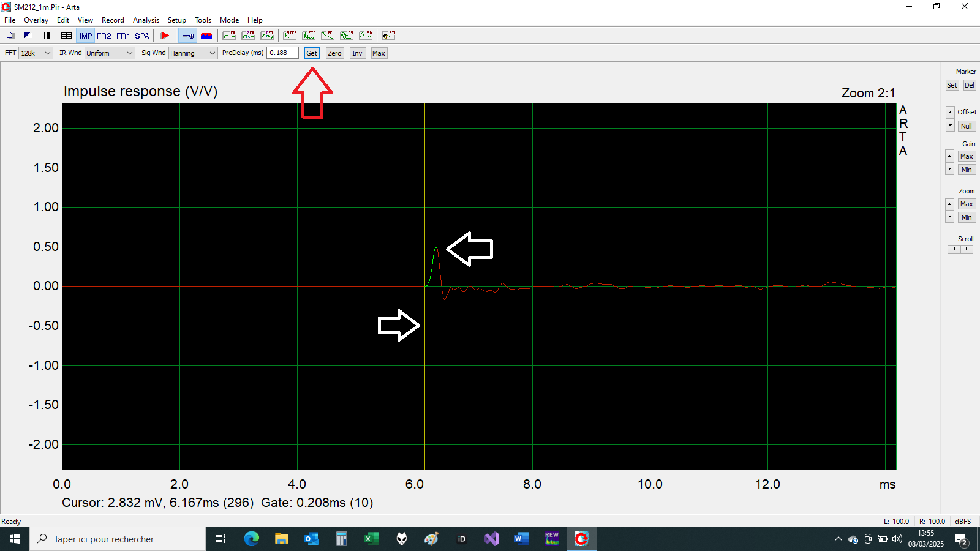Image resolution: width=980 pixels, height=551 pixels.
Task: Open the REV reverberation analysis icon
Action: click(x=328, y=36)
